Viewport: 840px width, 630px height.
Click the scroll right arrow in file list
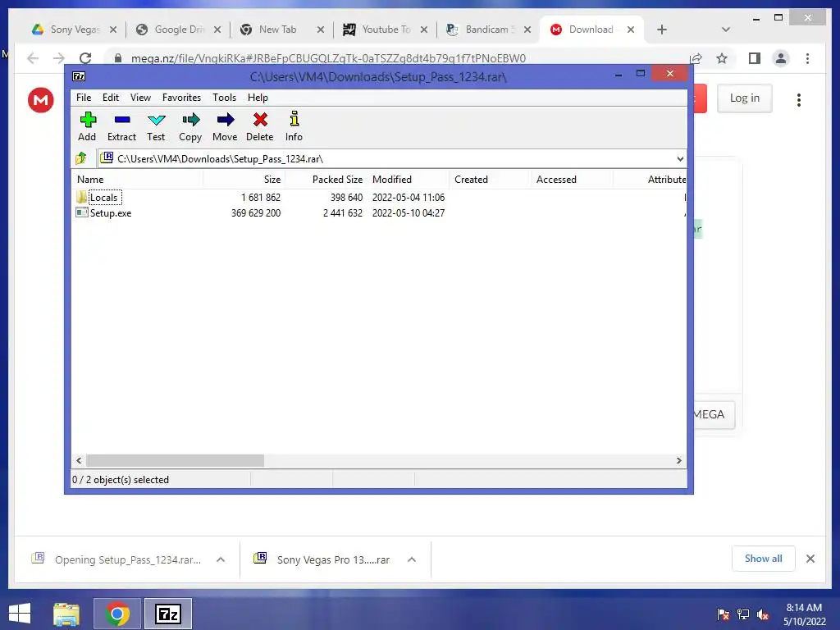click(678, 461)
